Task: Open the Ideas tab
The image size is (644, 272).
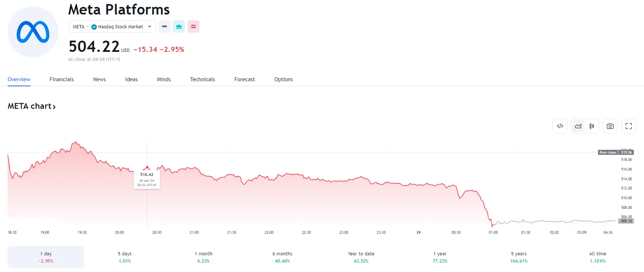Action: tap(131, 79)
